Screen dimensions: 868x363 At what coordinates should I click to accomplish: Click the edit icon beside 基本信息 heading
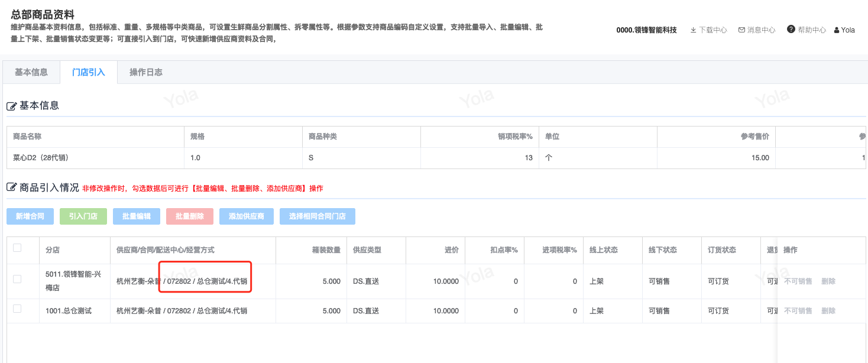11,106
